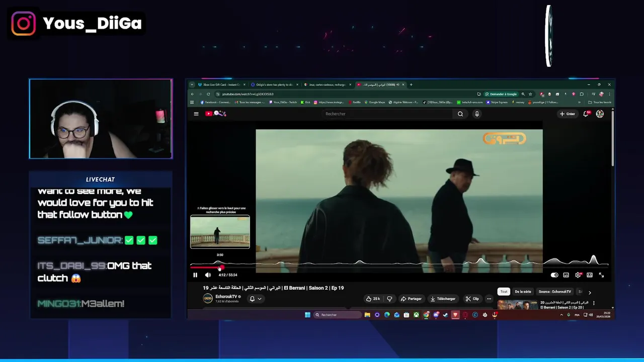
Task: Like the video showing 25 k
Action: point(373,299)
